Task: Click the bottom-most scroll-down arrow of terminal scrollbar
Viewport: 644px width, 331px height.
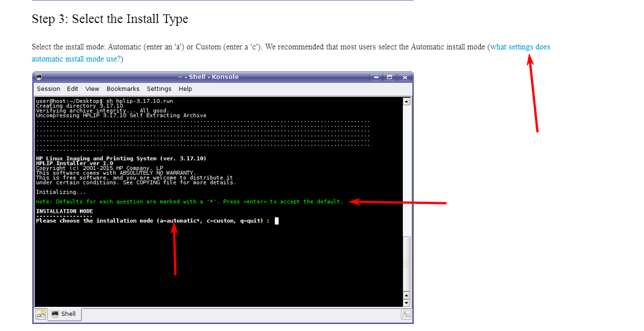Action: (x=406, y=303)
